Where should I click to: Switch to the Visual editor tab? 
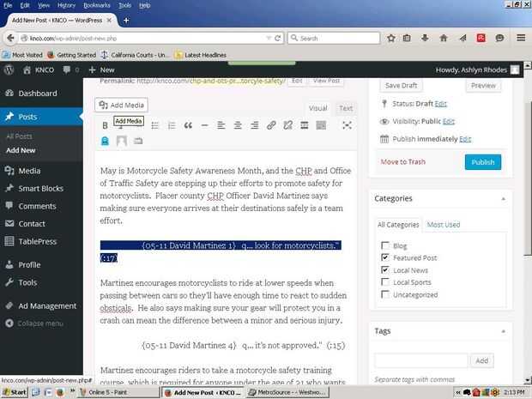click(x=317, y=108)
